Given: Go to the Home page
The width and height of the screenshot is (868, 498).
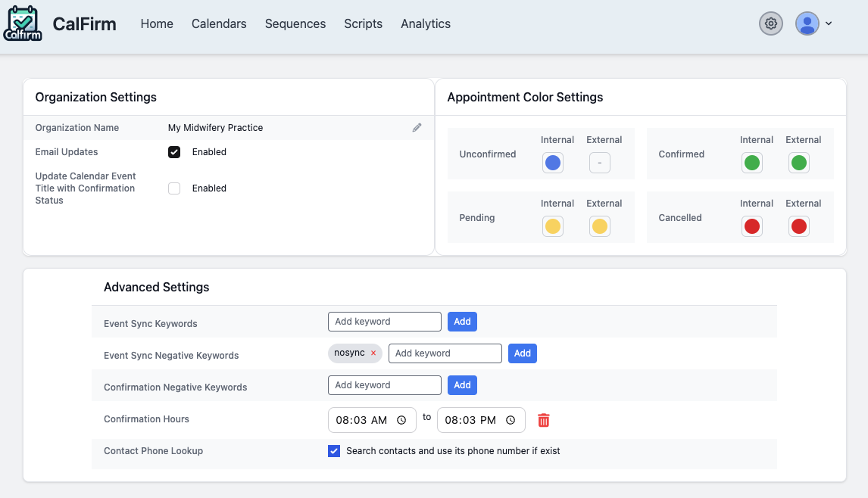Looking at the screenshot, I should click(x=157, y=23).
